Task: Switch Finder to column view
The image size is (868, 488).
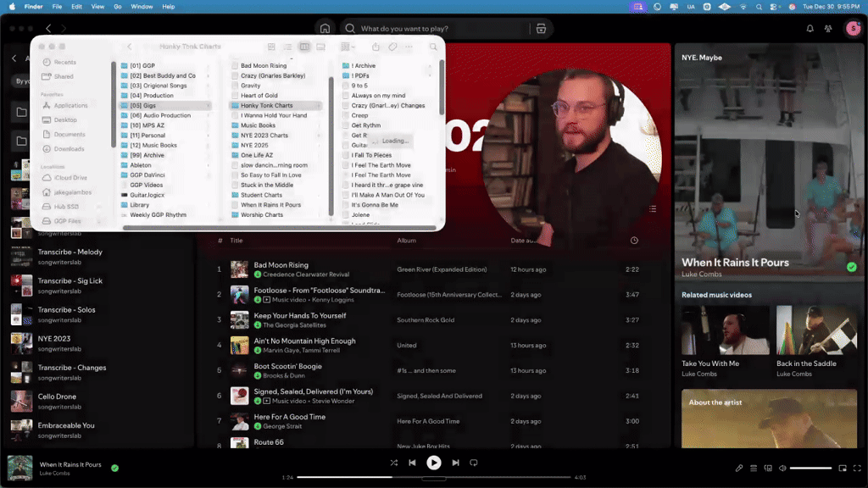Action: pos(304,47)
